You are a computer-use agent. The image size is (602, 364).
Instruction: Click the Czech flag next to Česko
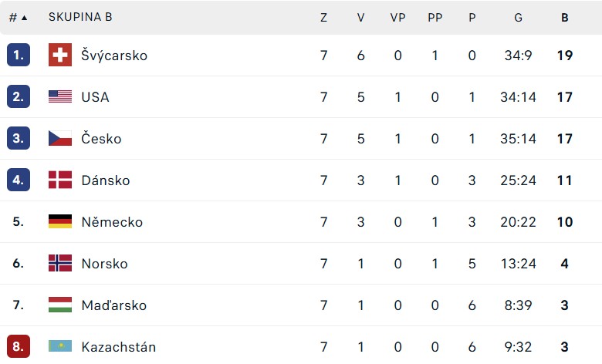pyautogui.click(x=60, y=138)
